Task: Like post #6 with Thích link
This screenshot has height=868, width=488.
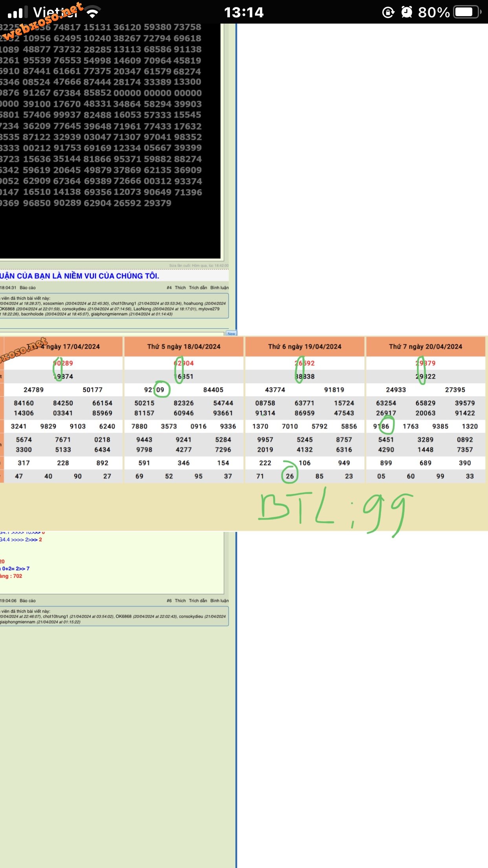Action: coord(180,601)
